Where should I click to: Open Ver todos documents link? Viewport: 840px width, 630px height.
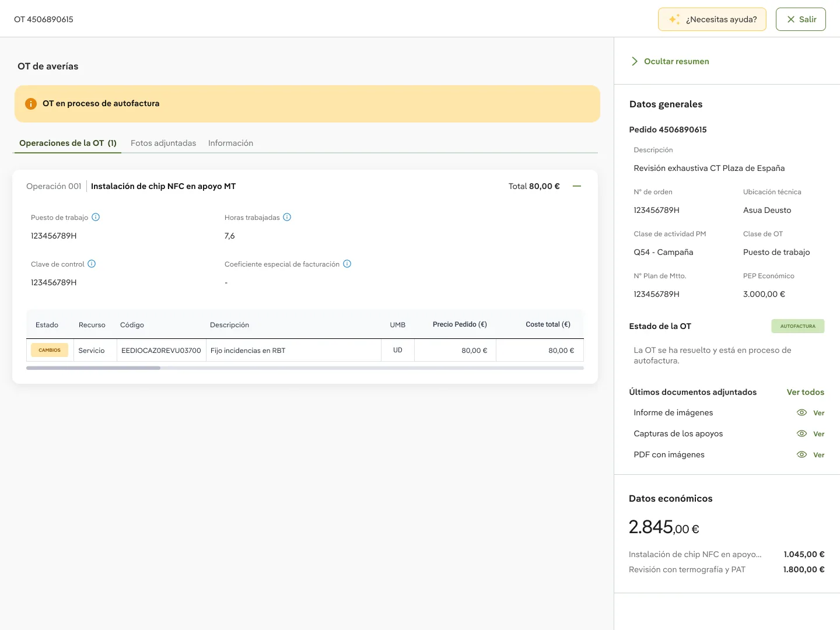tap(806, 392)
